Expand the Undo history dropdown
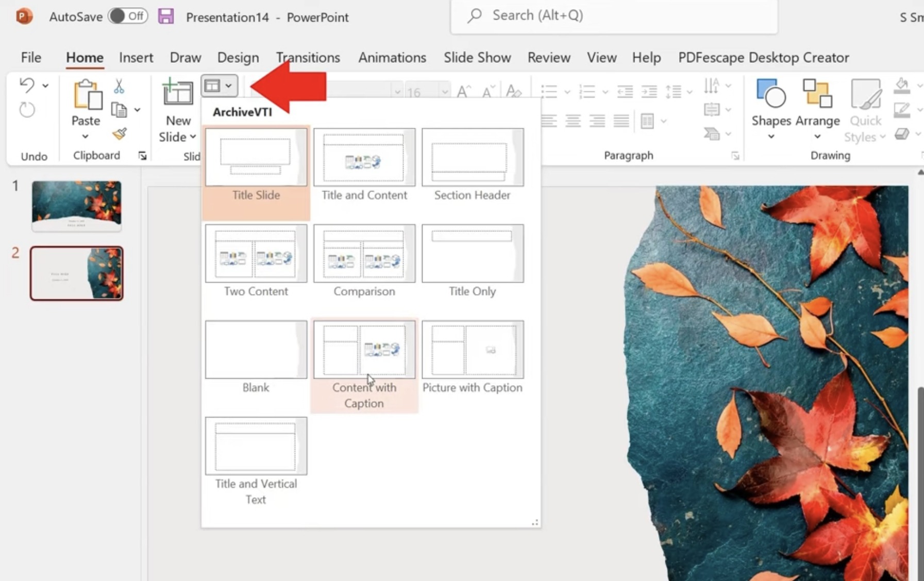 [45, 86]
